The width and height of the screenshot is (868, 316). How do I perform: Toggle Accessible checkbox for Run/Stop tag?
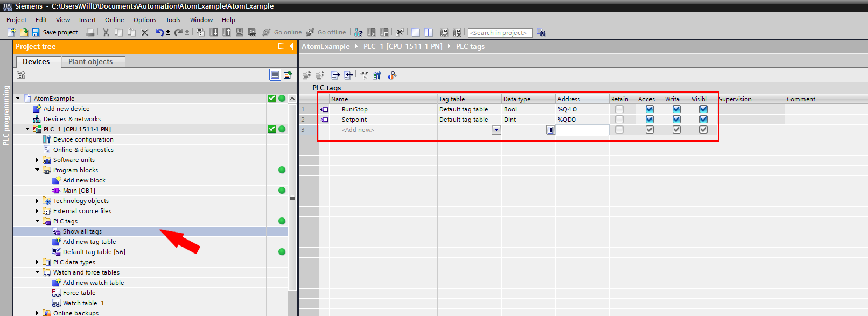coord(649,109)
